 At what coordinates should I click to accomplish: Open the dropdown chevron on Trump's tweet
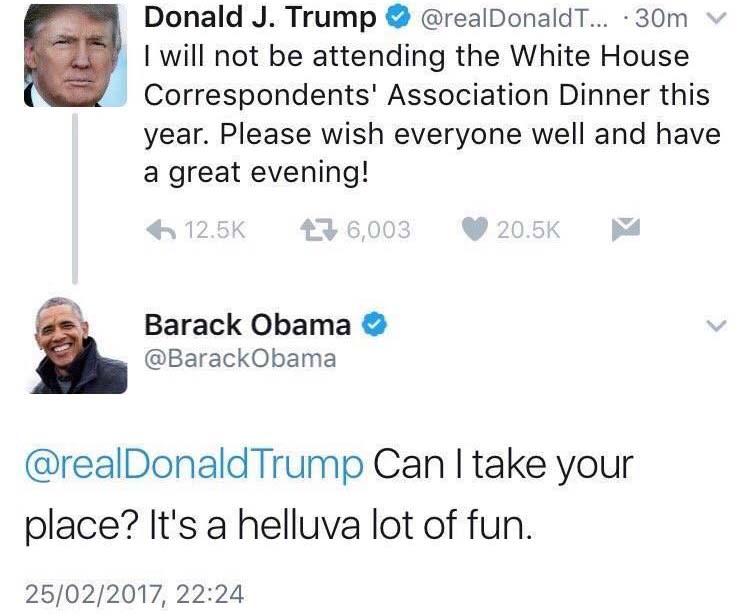(713, 18)
